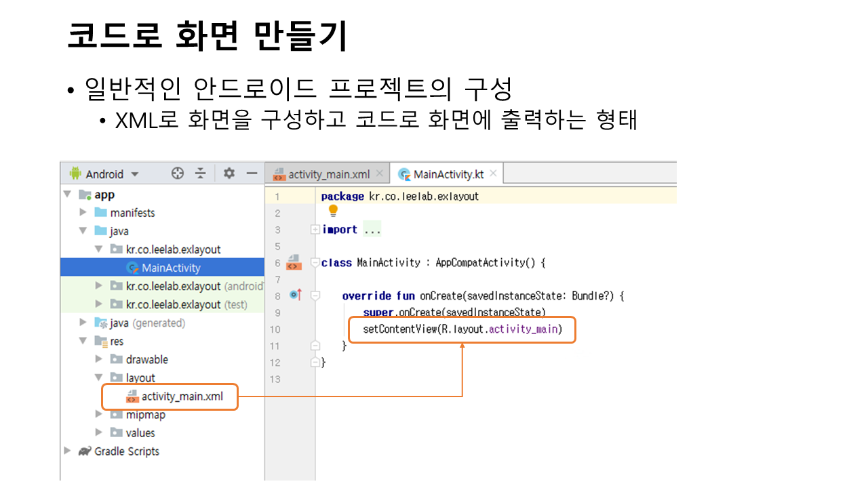
Task: Click setContentView text on line 10
Action: 391,330
